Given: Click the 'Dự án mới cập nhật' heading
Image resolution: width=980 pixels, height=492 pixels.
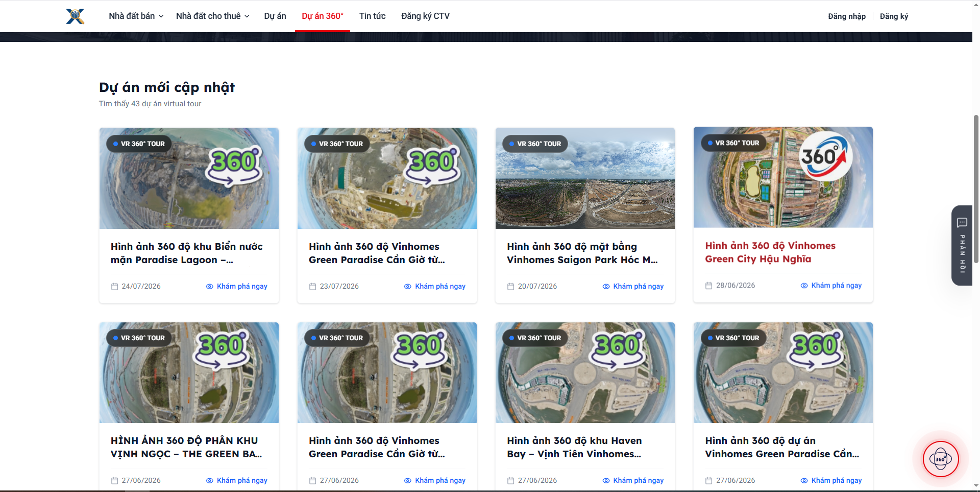Looking at the screenshot, I should [x=167, y=88].
